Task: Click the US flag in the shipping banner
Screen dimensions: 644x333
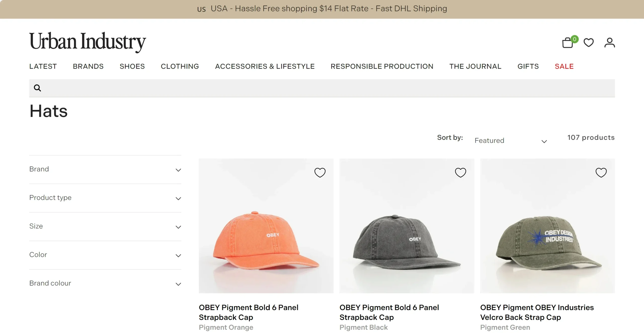Action: [x=201, y=9]
